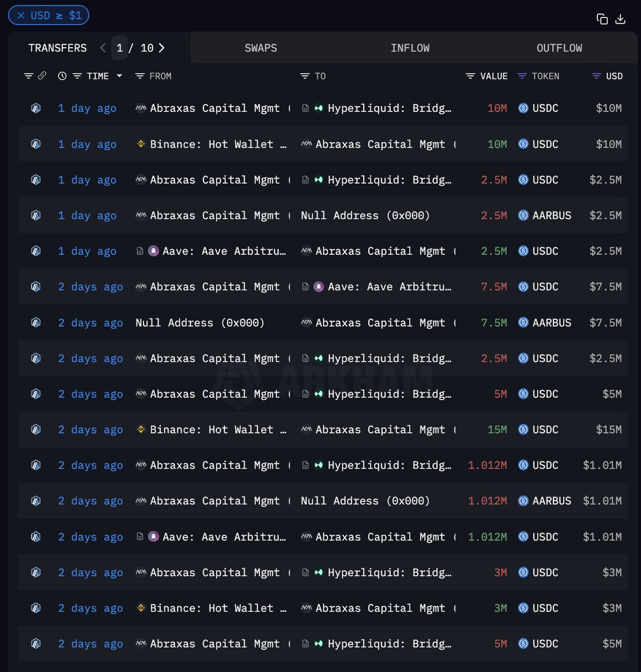
Task: Click the 15M value cell
Action: (x=497, y=430)
